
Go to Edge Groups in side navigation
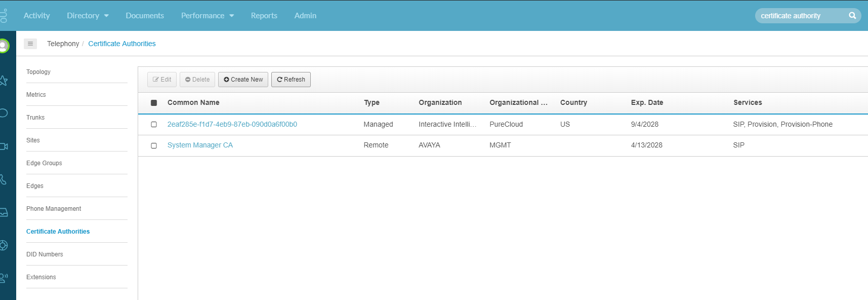44,163
